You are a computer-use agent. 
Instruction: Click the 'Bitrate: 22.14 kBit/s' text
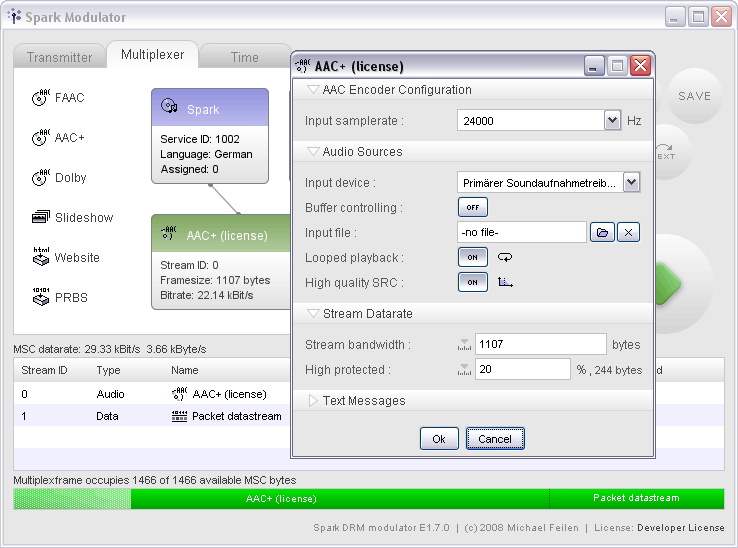click(x=207, y=295)
